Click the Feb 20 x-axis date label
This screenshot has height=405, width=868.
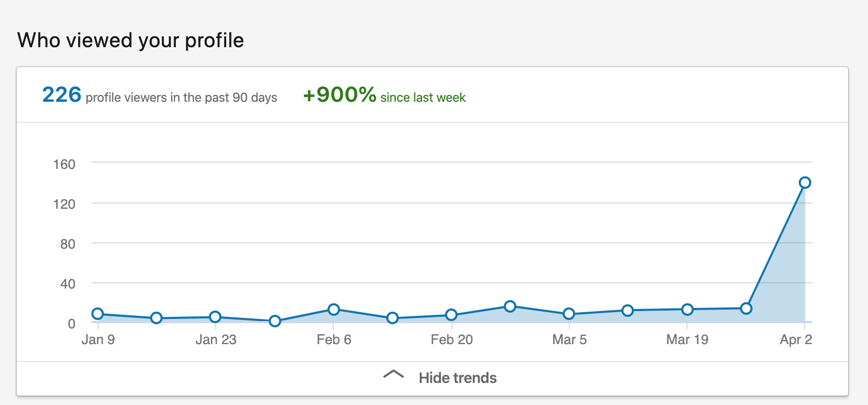coord(451,339)
